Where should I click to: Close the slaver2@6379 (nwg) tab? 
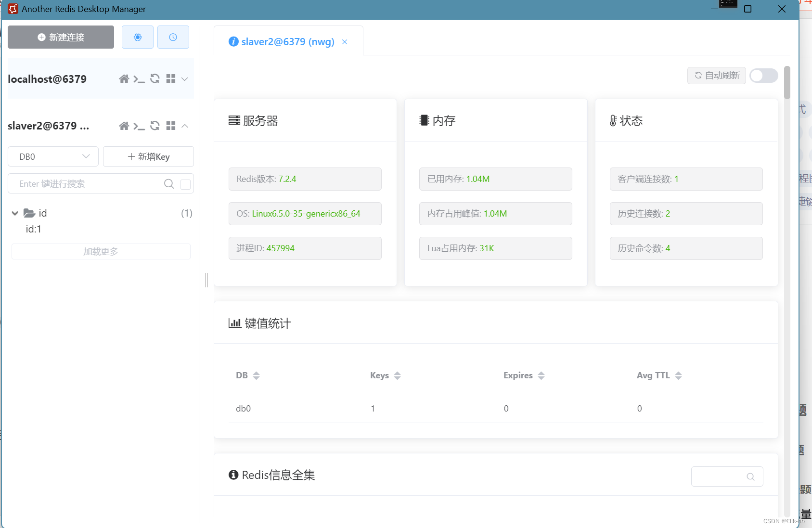point(345,42)
